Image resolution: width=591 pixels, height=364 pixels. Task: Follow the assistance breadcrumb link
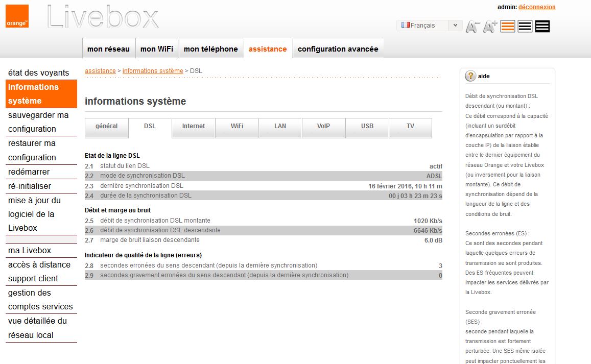[100, 71]
